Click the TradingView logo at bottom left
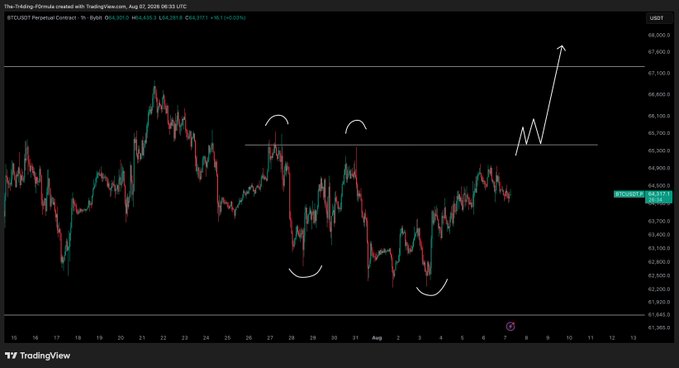679x368 pixels. [x=37, y=355]
